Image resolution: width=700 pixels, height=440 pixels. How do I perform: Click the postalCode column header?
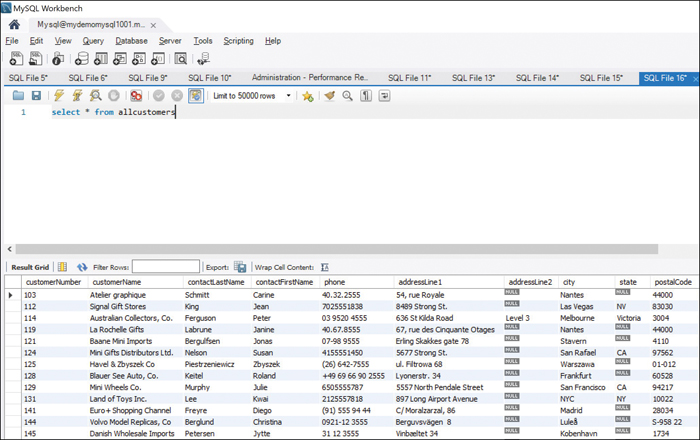(673, 282)
